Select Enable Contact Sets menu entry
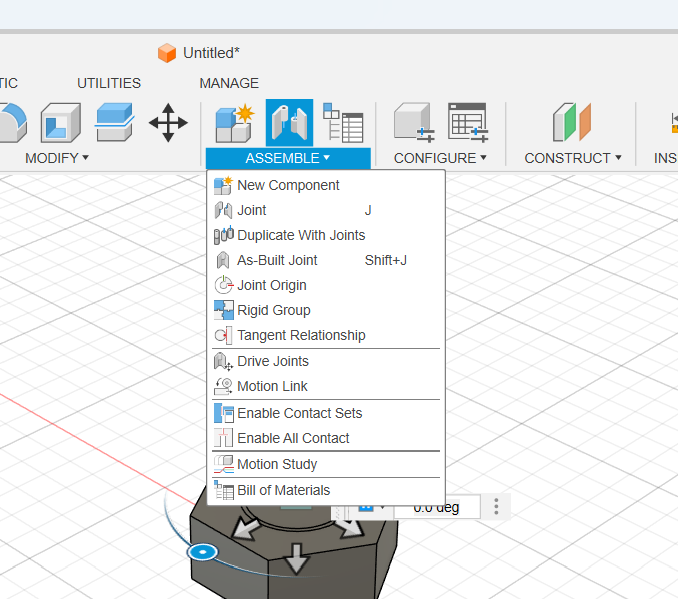The image size is (678, 599). pyautogui.click(x=326, y=413)
